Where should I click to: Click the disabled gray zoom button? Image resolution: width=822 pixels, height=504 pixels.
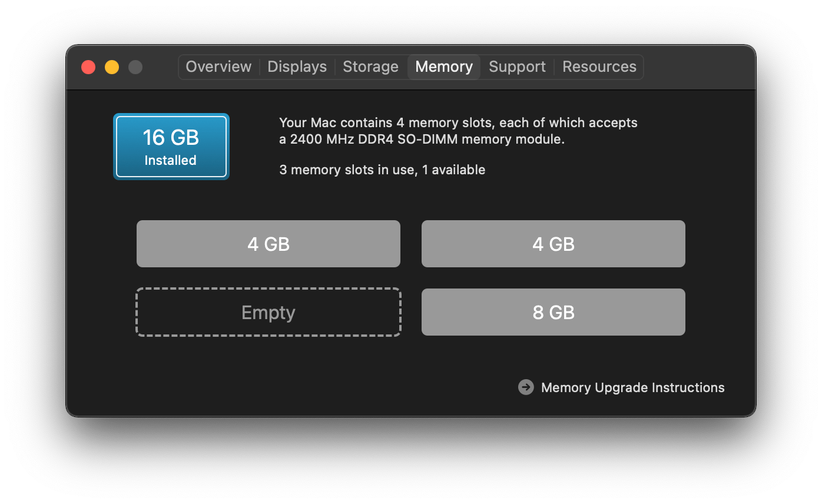click(x=135, y=67)
